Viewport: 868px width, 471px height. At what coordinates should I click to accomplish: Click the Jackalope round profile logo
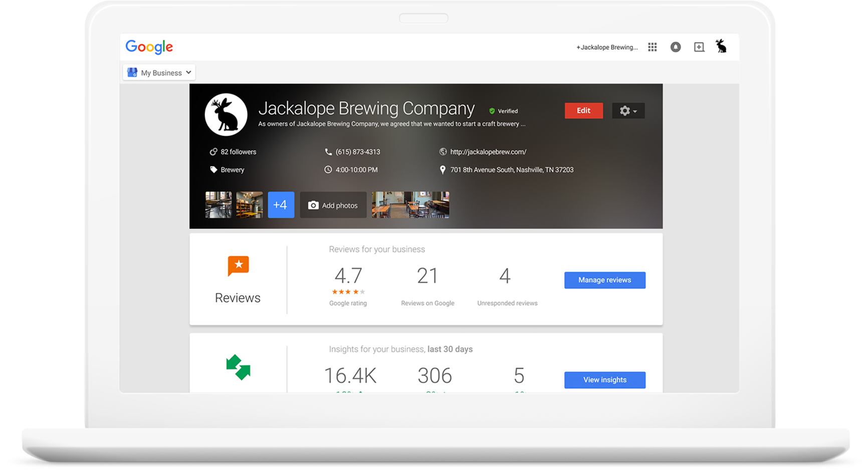point(226,115)
